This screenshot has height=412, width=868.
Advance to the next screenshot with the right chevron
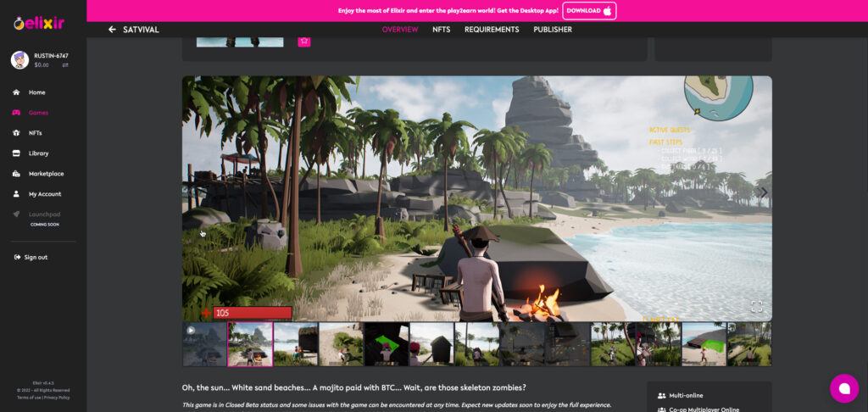[x=763, y=192]
